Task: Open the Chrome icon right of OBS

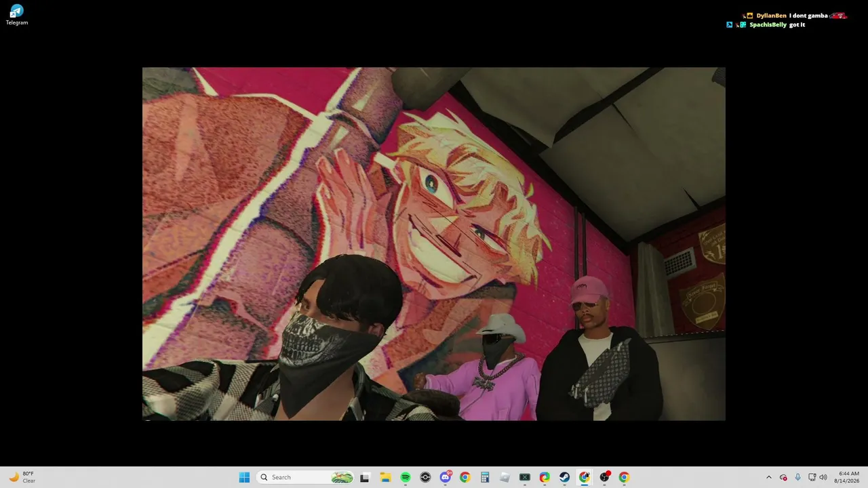Action: point(624,477)
